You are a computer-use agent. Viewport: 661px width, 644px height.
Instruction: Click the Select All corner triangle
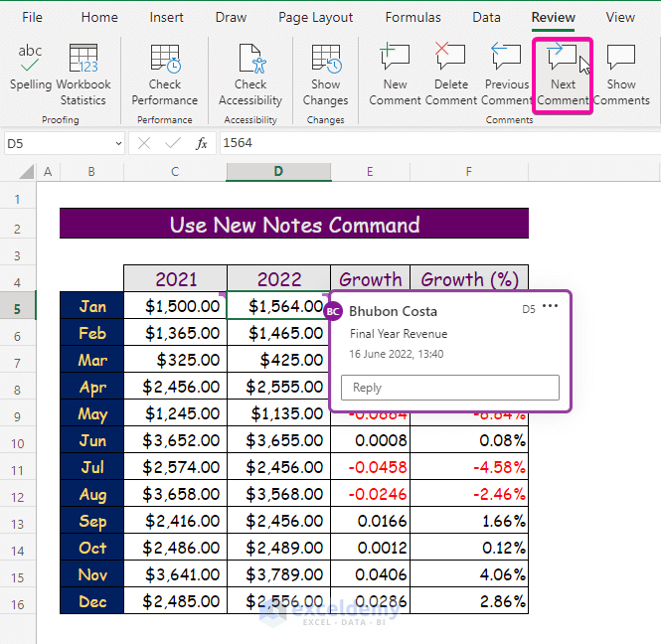pyautogui.click(x=26, y=172)
